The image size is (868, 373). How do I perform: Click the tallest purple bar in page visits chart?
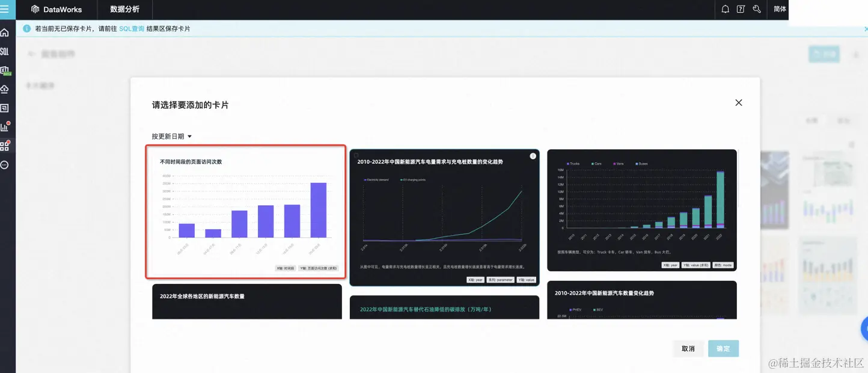pos(319,210)
